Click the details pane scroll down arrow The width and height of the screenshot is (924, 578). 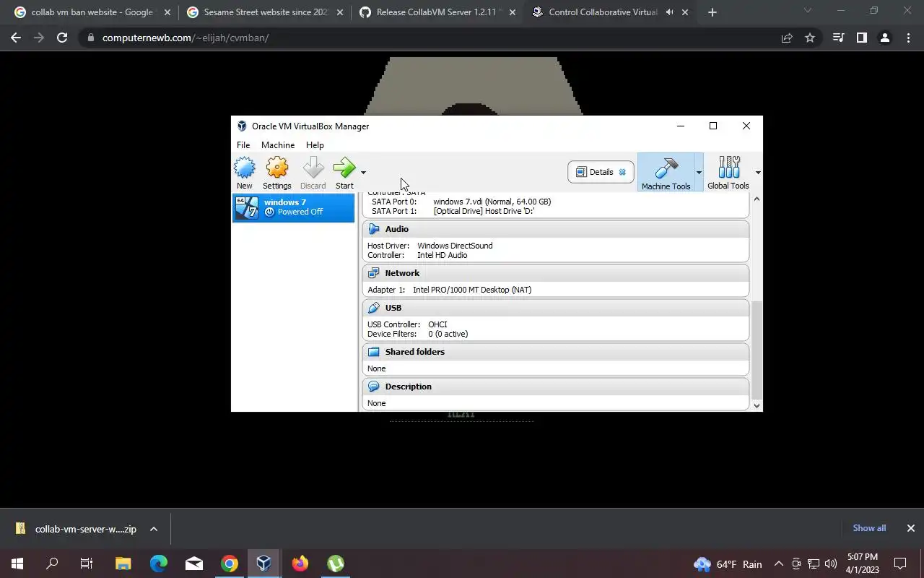point(757,405)
